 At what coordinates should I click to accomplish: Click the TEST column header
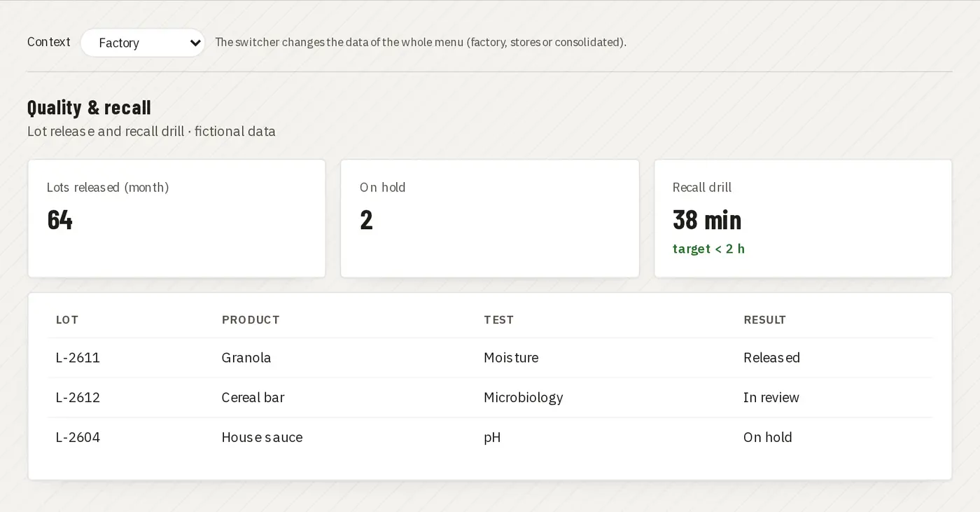[x=498, y=319]
